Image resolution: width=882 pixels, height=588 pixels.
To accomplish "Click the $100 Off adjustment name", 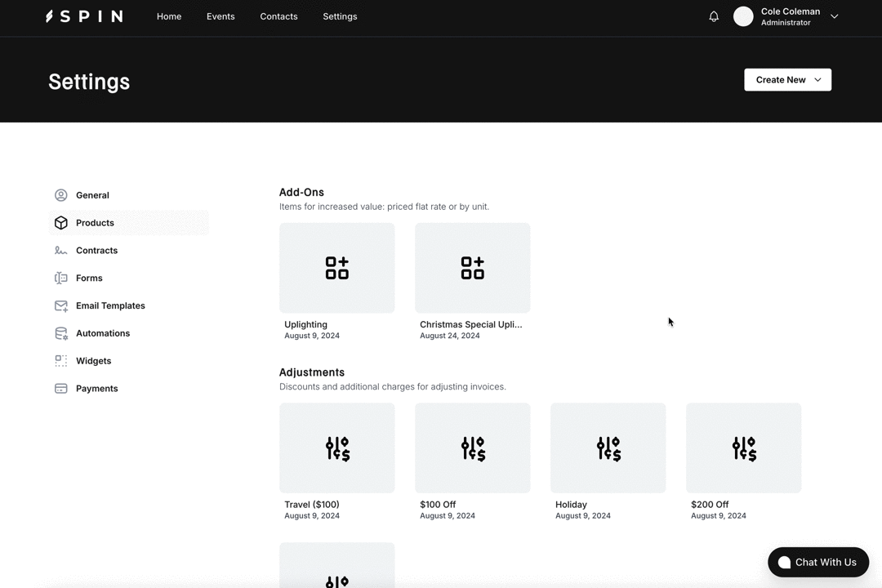I will [438, 505].
